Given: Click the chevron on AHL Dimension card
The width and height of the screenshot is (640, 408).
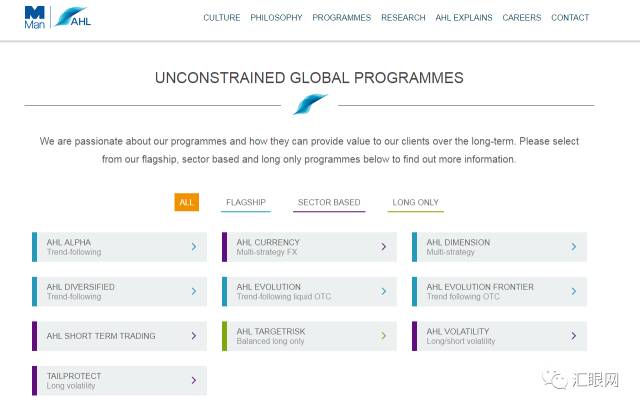Looking at the screenshot, I should click(573, 247).
